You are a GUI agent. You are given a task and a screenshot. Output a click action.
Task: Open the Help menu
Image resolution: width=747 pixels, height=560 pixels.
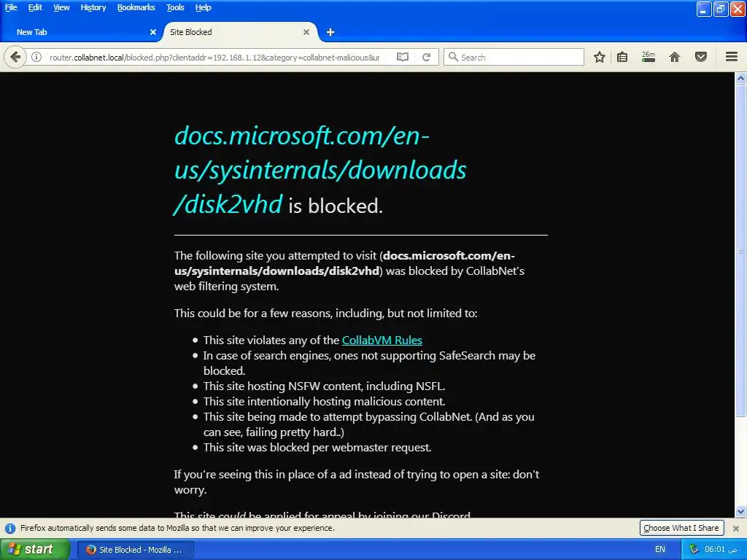coord(203,7)
